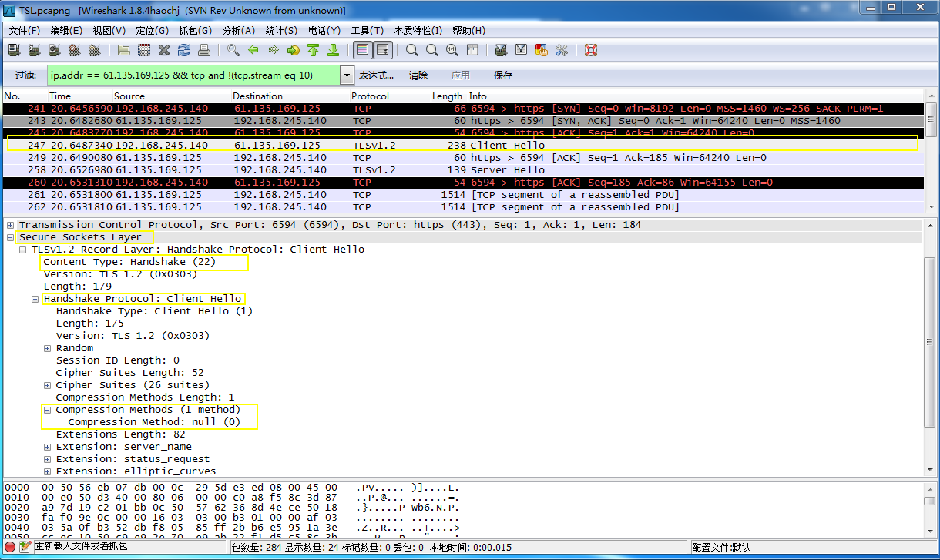Expand Extension: server_name node
Viewport: 940px width, 560px height.
tap(47, 447)
